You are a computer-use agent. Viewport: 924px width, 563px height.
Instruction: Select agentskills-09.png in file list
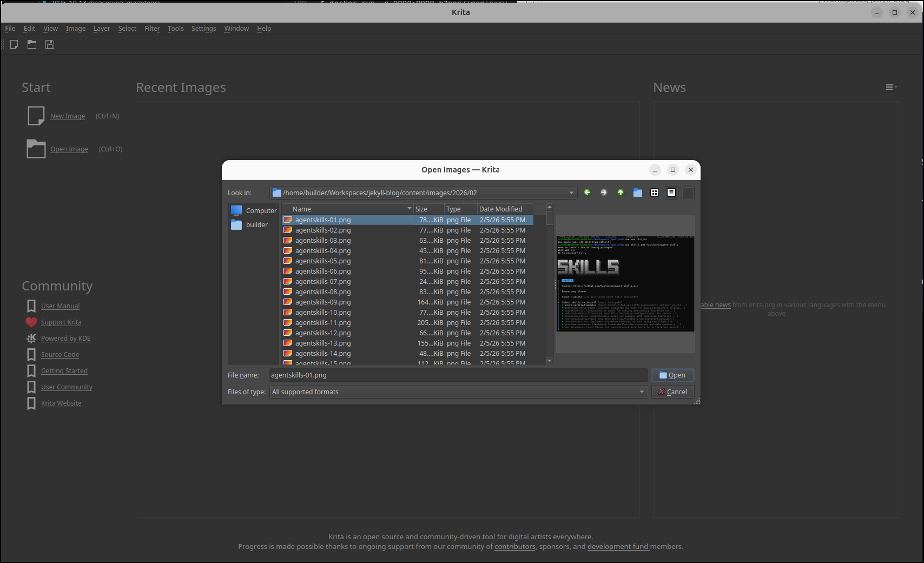click(323, 302)
